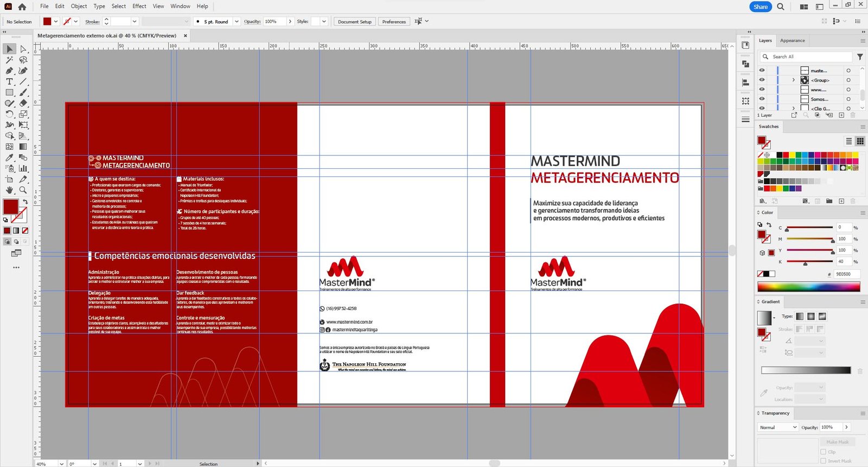Expand the <Group> layer item
This screenshot has height=467, width=868.
pyautogui.click(x=794, y=80)
